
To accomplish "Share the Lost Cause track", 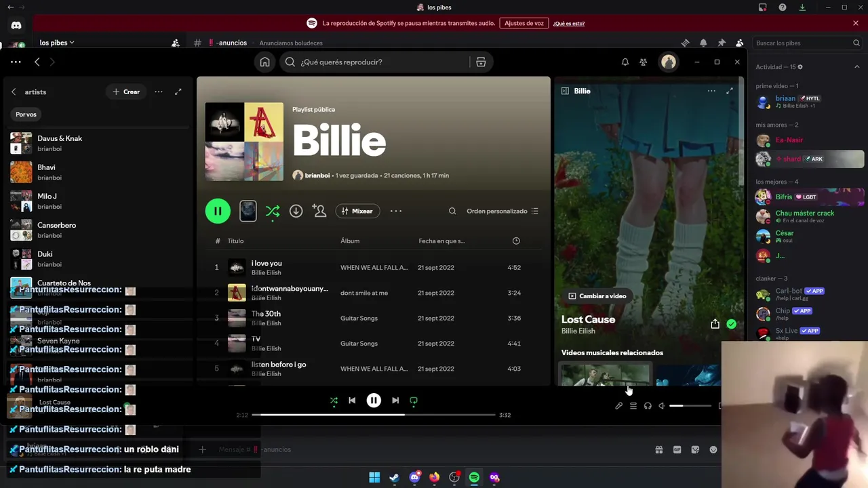I will pos(715,324).
